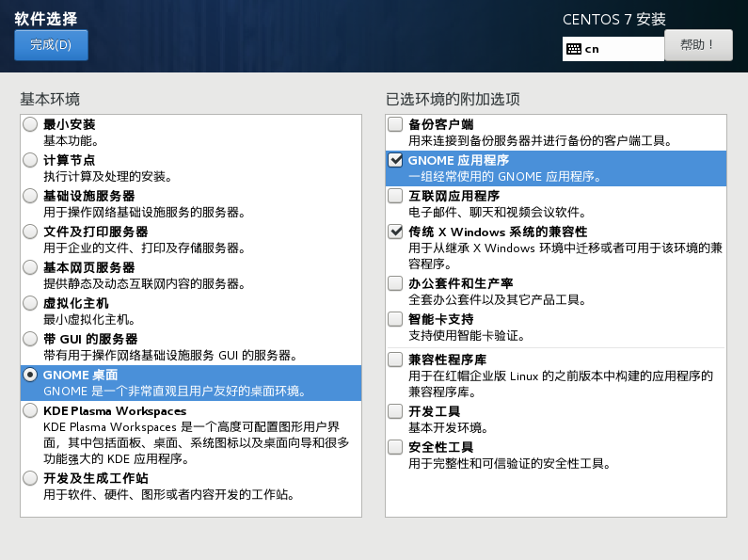
Task: Click description 用于企业的文件、打印及存储服务器。
Action: coord(145,248)
